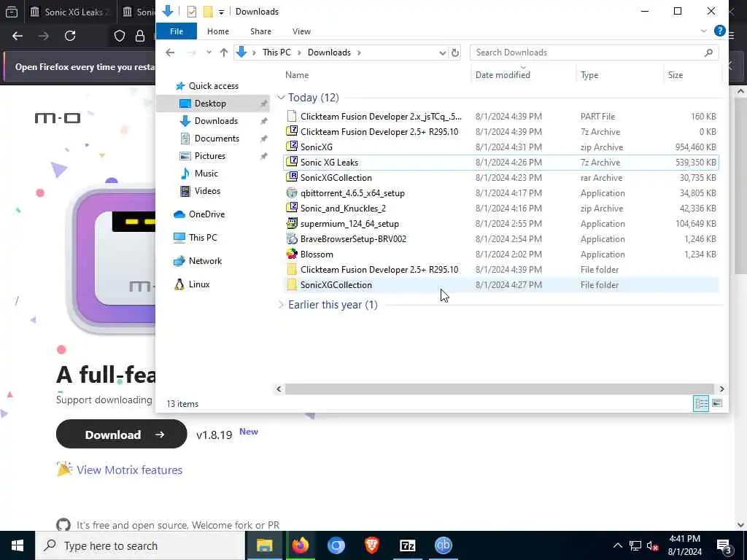Open the Share ribbon tab

(260, 31)
